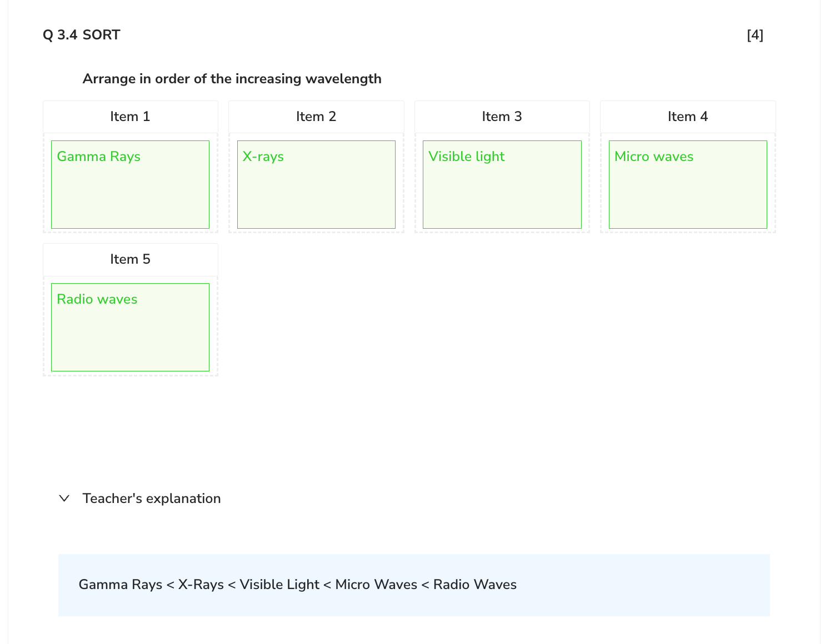Select the Item 5 column header
Screen dimensions: 830x644
point(130,259)
